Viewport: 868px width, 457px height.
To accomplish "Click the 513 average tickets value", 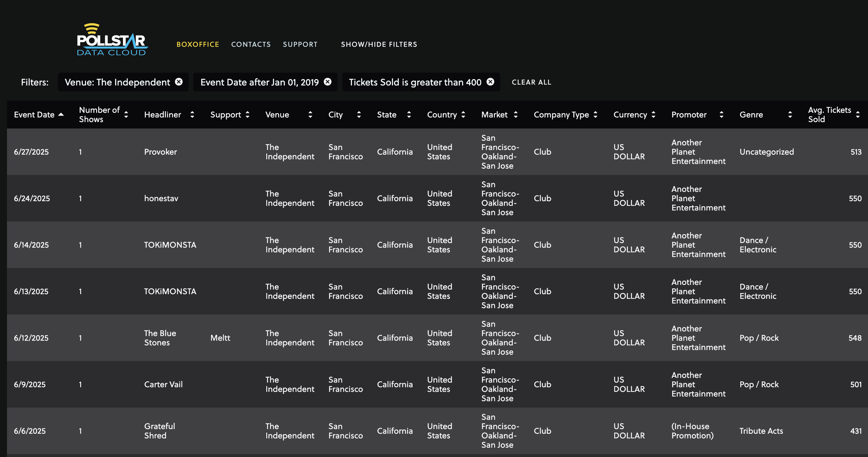I will click(x=856, y=152).
